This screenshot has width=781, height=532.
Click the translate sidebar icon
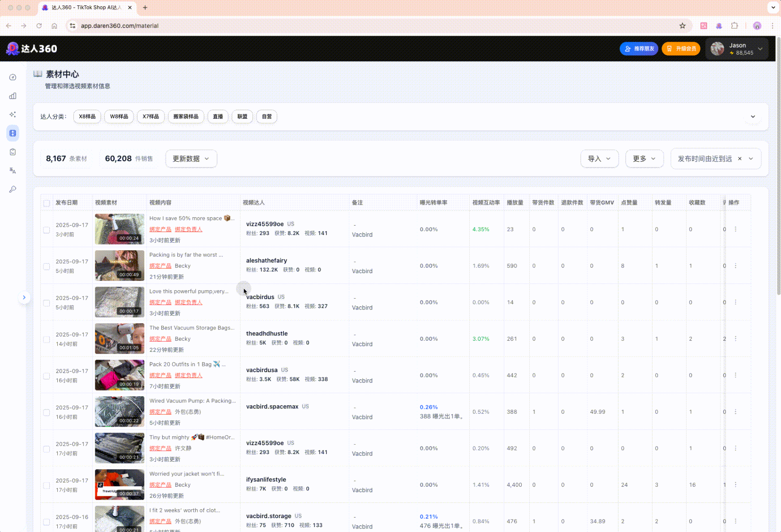click(13, 171)
